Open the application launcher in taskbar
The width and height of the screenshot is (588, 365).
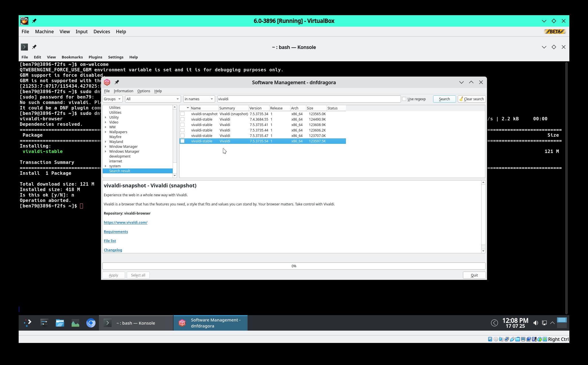28,323
